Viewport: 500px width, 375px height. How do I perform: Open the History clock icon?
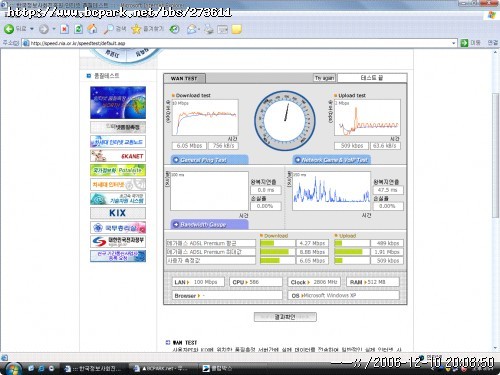click(x=174, y=29)
